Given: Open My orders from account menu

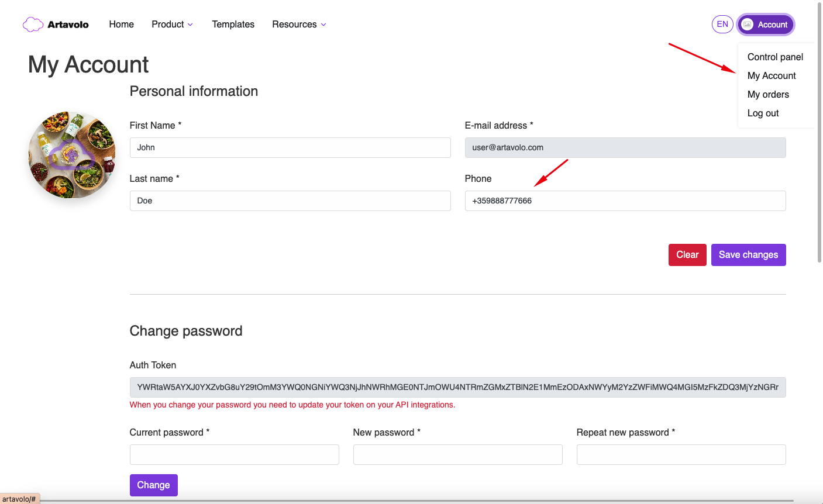Looking at the screenshot, I should click(x=768, y=94).
